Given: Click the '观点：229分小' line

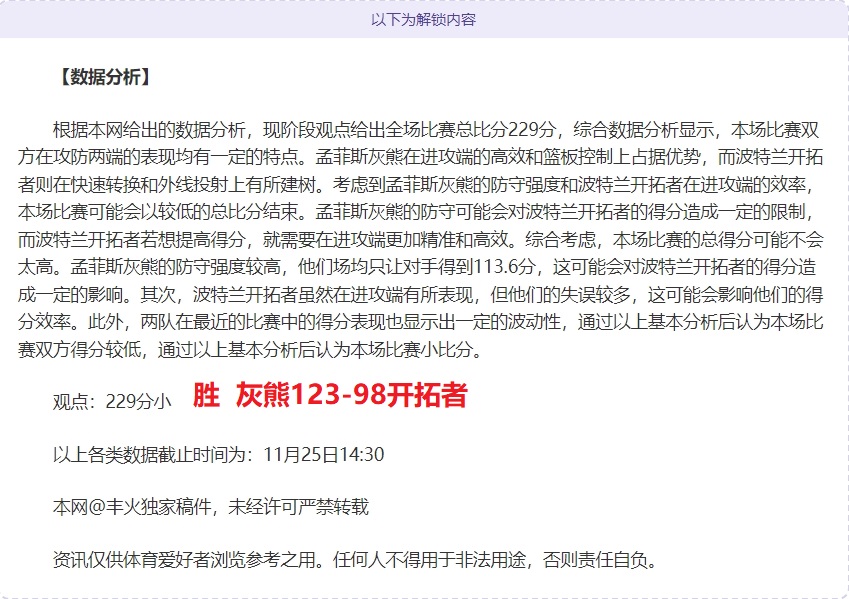Looking at the screenshot, I should 112,401.
